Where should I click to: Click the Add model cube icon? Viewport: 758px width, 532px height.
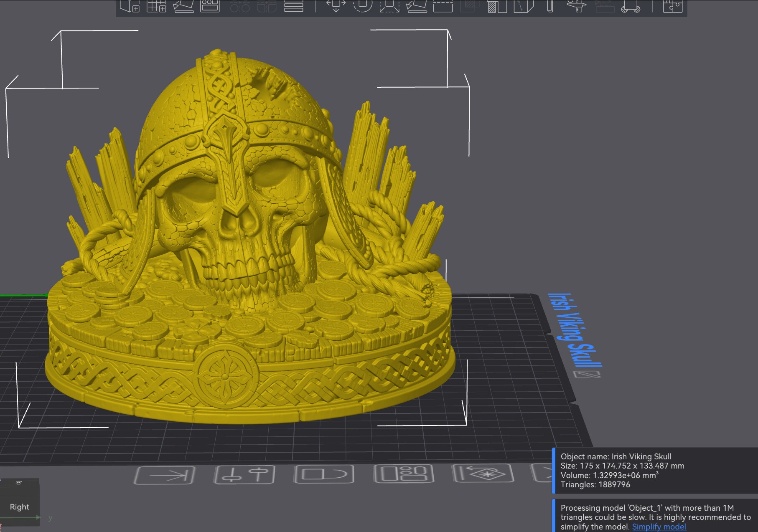[130, 6]
